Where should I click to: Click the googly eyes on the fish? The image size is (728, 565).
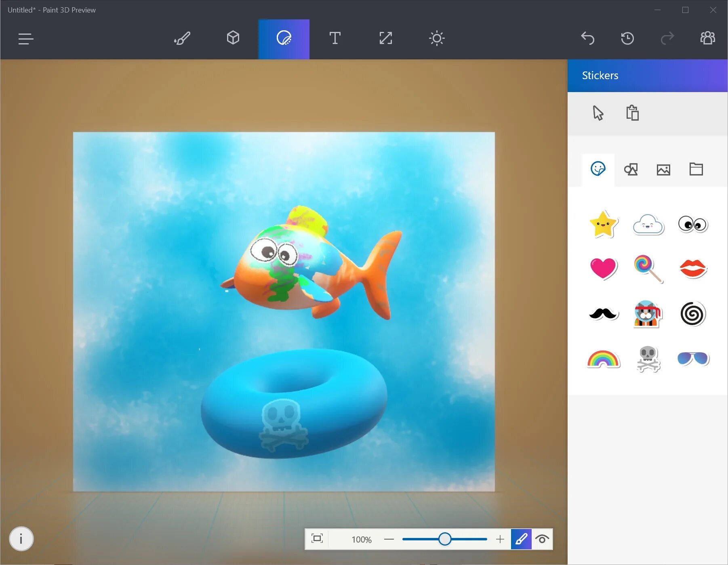(274, 252)
